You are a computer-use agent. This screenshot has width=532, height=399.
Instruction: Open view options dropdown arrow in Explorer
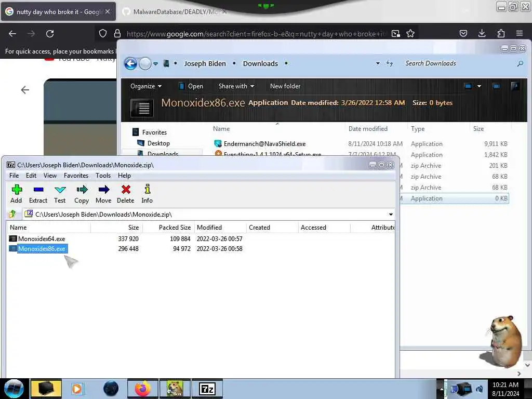[479, 86]
